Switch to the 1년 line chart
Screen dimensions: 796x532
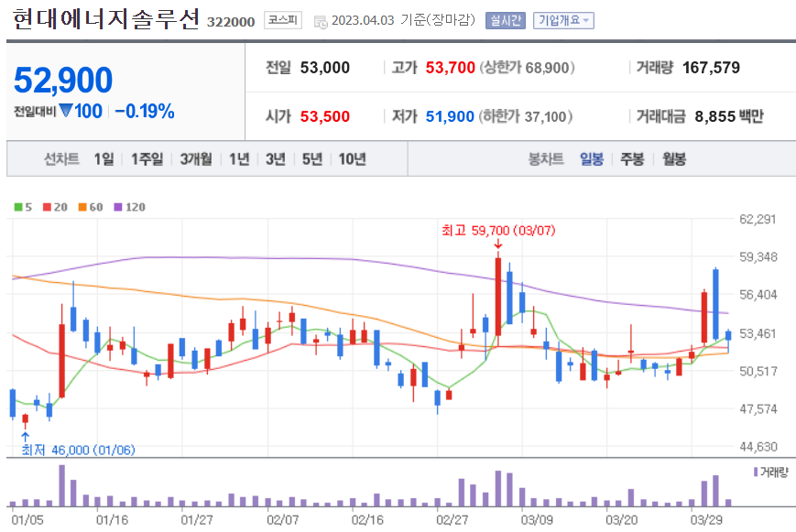pos(239,159)
